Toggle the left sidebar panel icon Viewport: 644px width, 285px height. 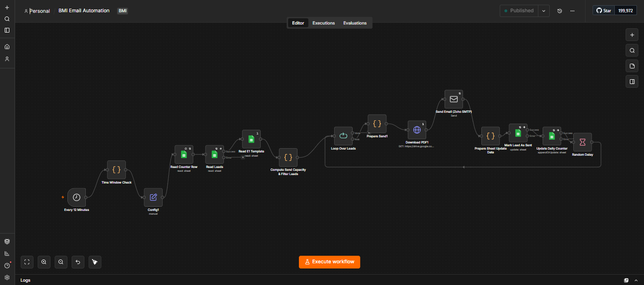click(x=7, y=30)
